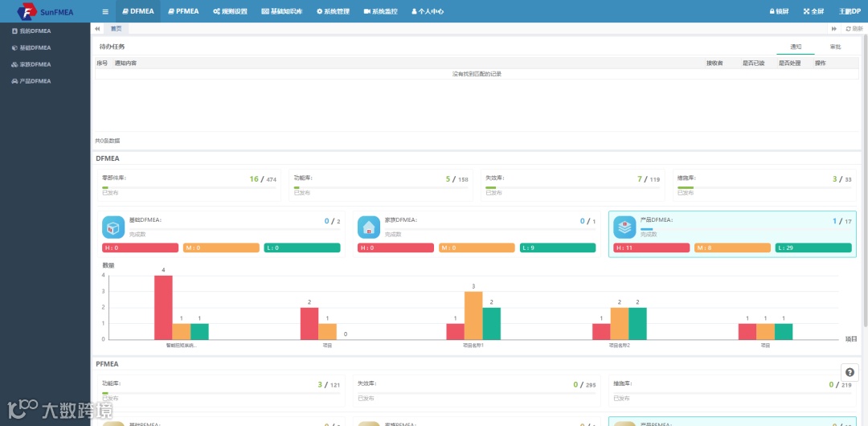Screen dimensions: 868x426
Task: Click the 项目名称1 chart axis label
Action: pyautogui.click(x=473, y=345)
